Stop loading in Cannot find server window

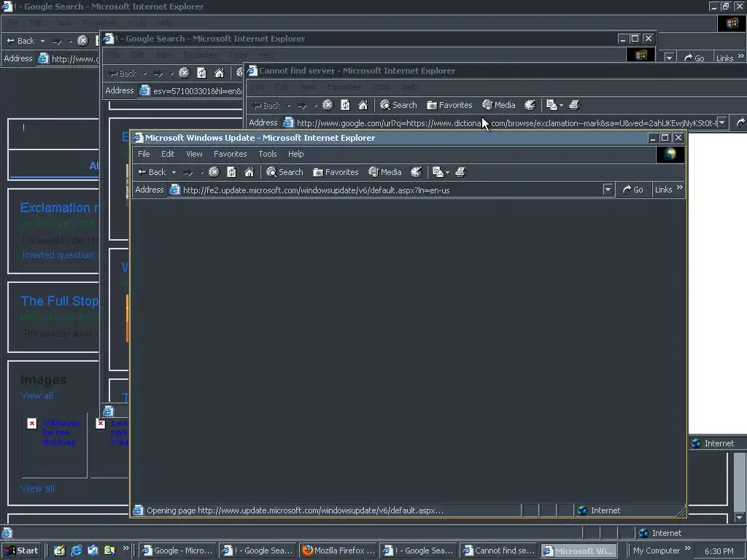click(328, 105)
